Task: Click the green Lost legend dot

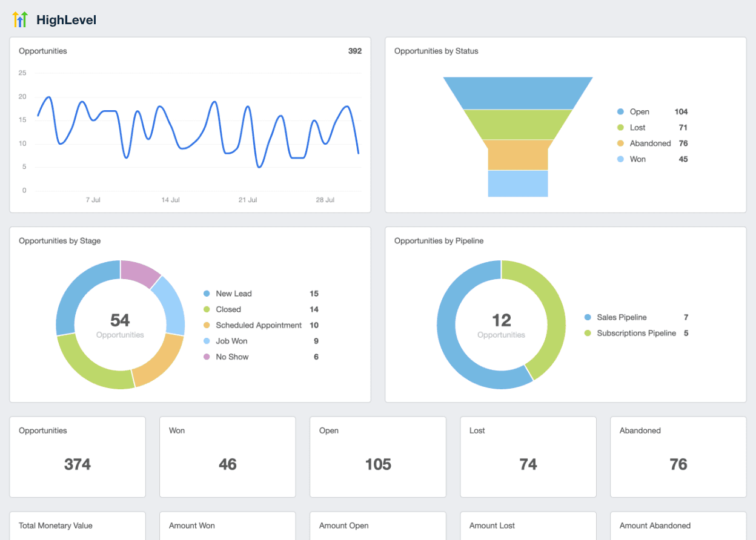Action: pyautogui.click(x=619, y=127)
